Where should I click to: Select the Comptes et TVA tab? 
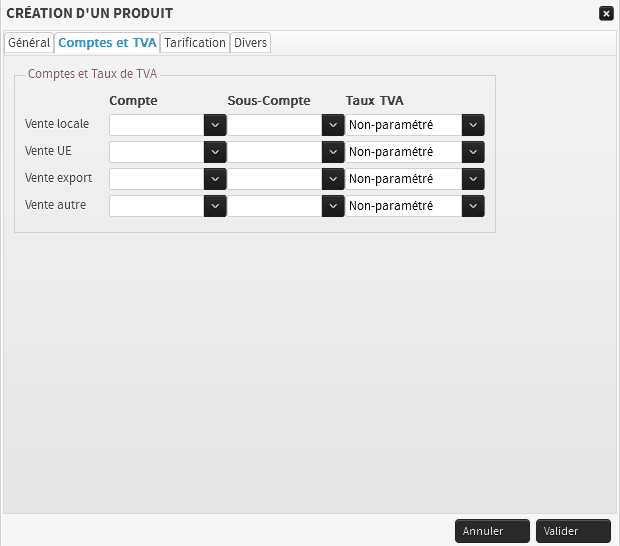107,43
